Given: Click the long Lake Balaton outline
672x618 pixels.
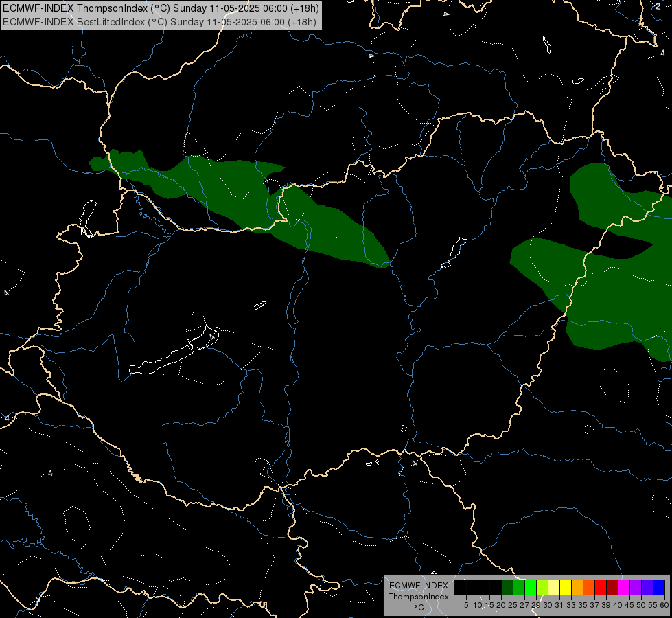Looking at the screenshot, I should (x=174, y=350).
